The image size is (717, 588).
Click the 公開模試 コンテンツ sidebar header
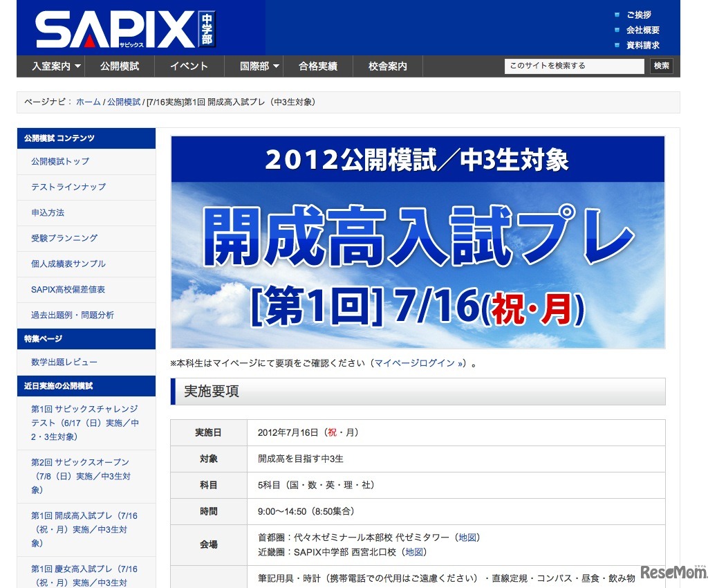[x=86, y=138]
